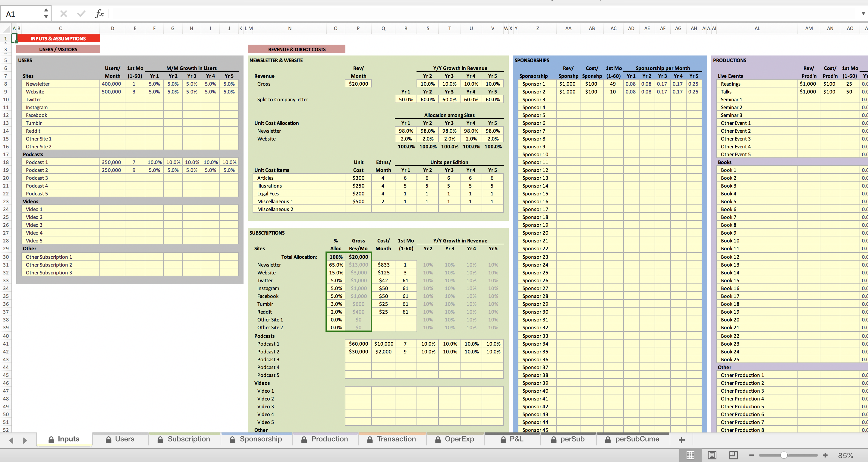Select Illusrations unit cost $250 cell
868x462 pixels.
tap(358, 185)
